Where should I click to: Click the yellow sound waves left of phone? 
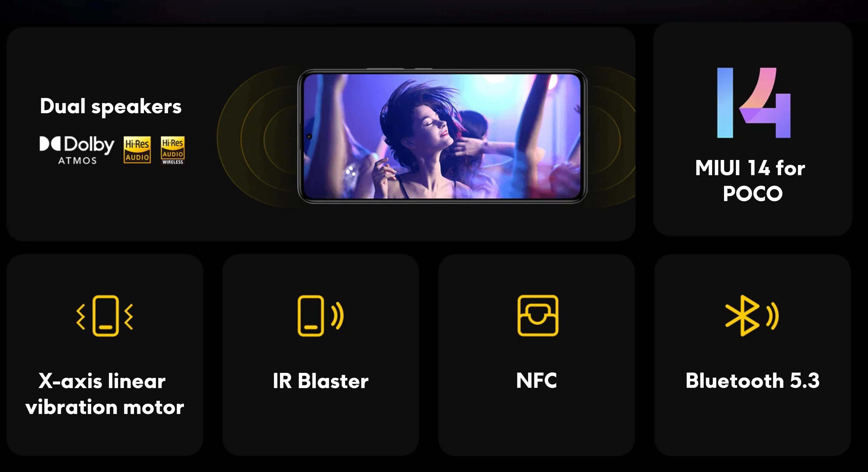[x=257, y=137]
